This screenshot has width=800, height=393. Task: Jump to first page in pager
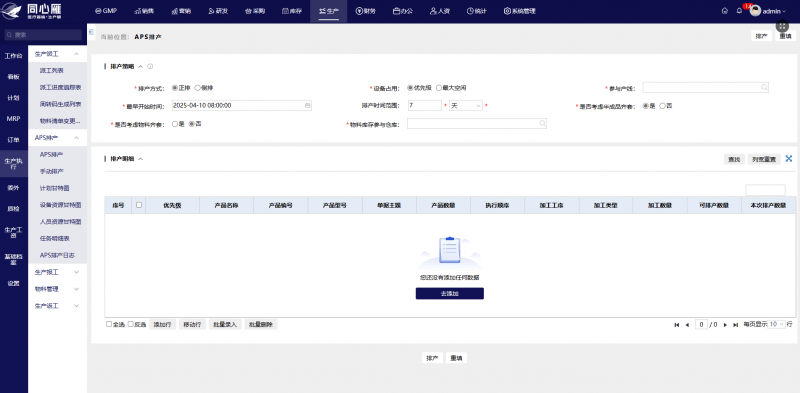[x=677, y=325]
